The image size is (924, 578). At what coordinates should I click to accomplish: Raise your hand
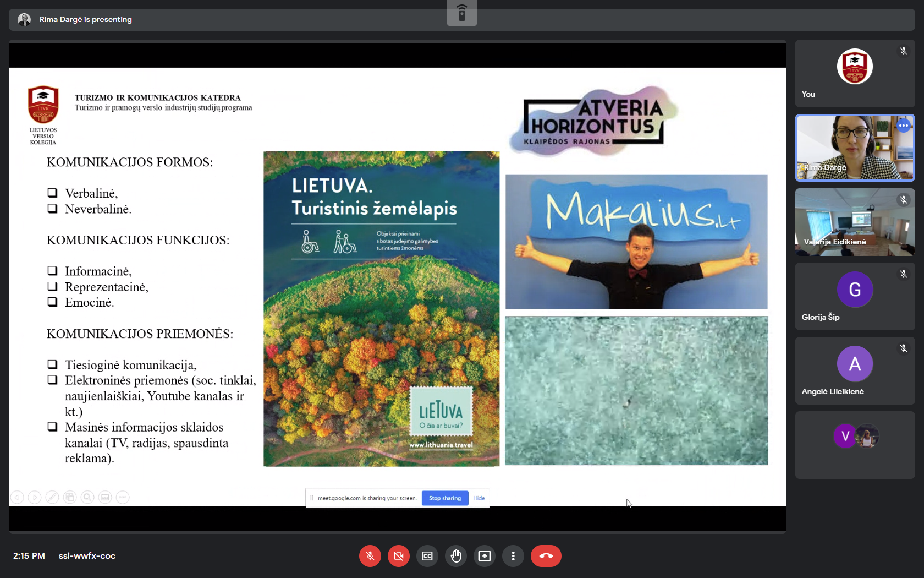pos(456,556)
